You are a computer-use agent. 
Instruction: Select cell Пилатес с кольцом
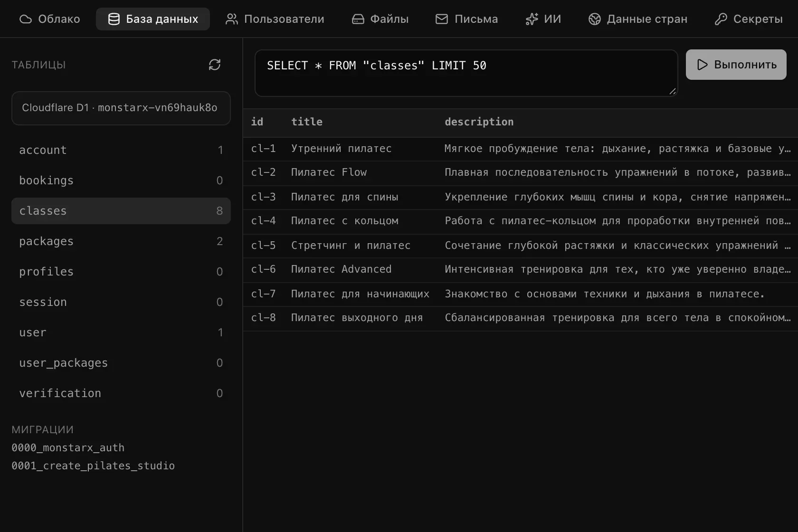pos(344,221)
